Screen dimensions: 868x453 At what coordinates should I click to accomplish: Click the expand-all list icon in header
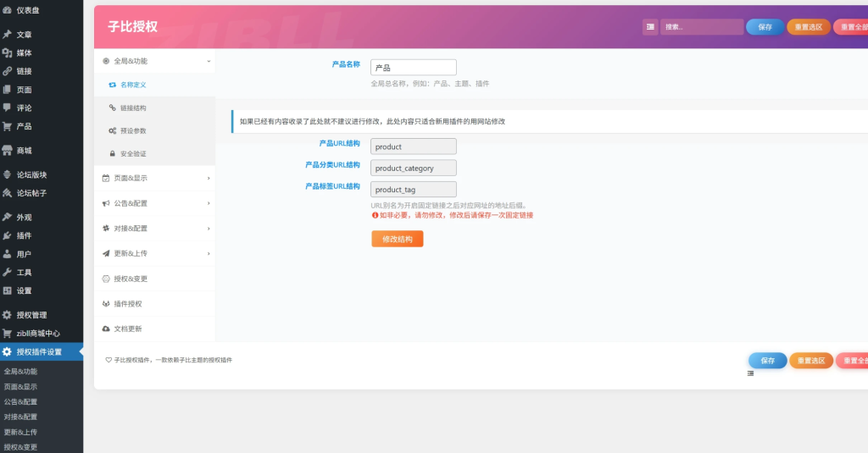tap(650, 26)
